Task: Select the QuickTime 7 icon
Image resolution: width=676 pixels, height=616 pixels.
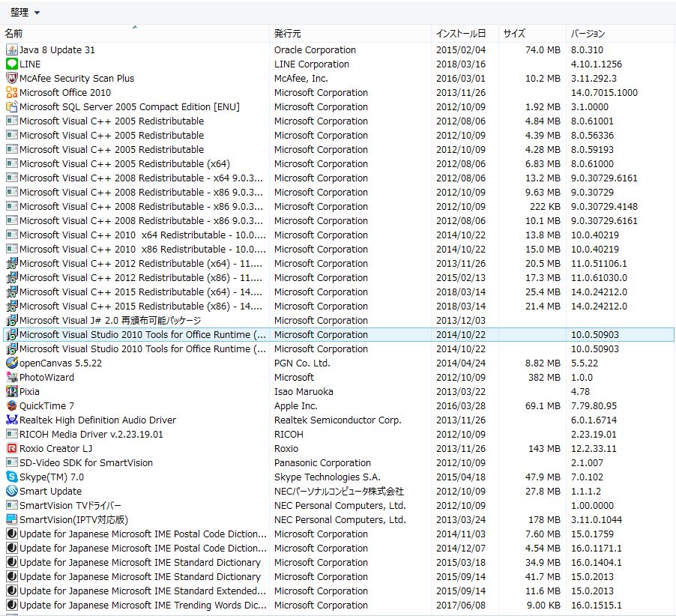Action: [12, 406]
